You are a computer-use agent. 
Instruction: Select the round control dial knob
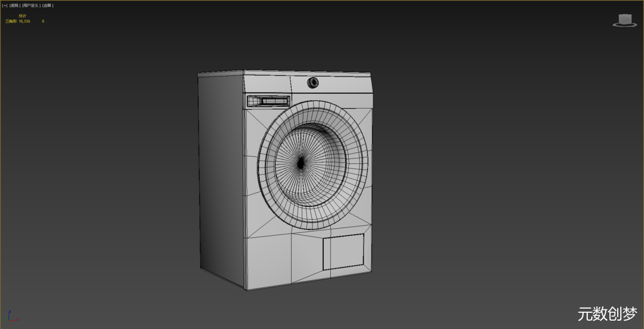(x=312, y=82)
